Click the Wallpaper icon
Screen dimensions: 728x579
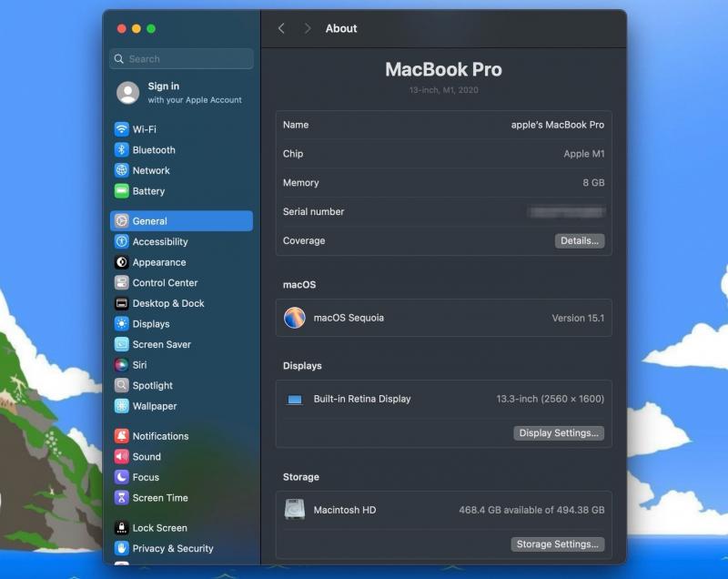pyautogui.click(x=122, y=406)
